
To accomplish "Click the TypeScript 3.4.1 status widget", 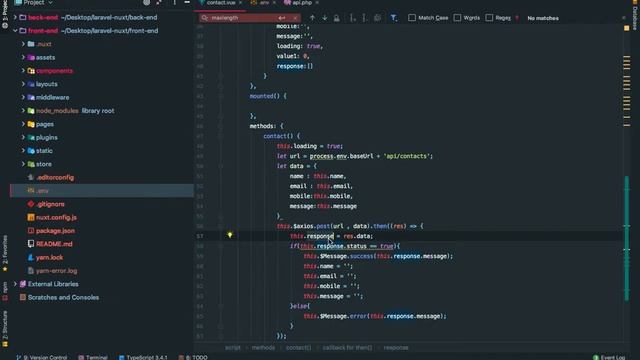I will [x=143, y=357].
